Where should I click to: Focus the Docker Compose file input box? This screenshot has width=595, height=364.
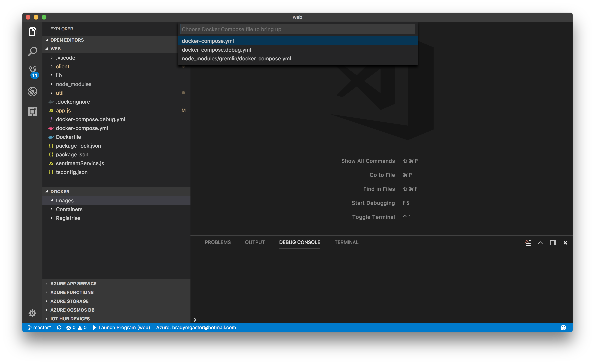tap(297, 29)
